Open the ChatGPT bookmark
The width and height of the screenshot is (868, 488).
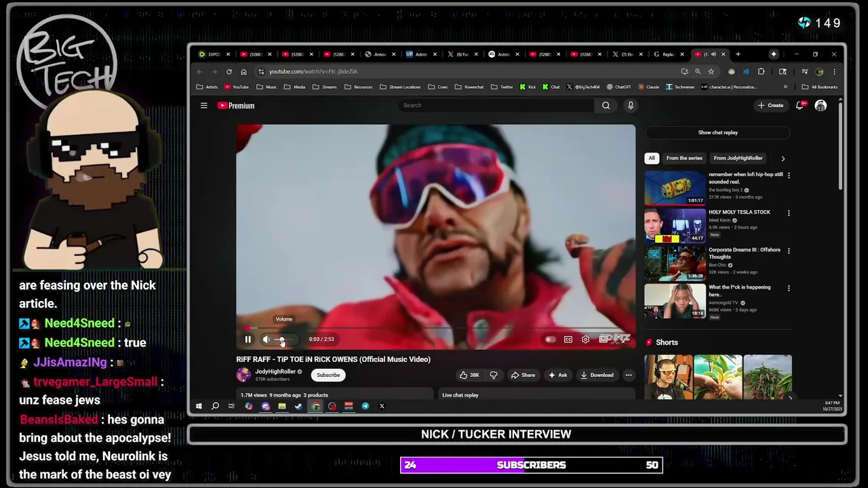tap(618, 87)
